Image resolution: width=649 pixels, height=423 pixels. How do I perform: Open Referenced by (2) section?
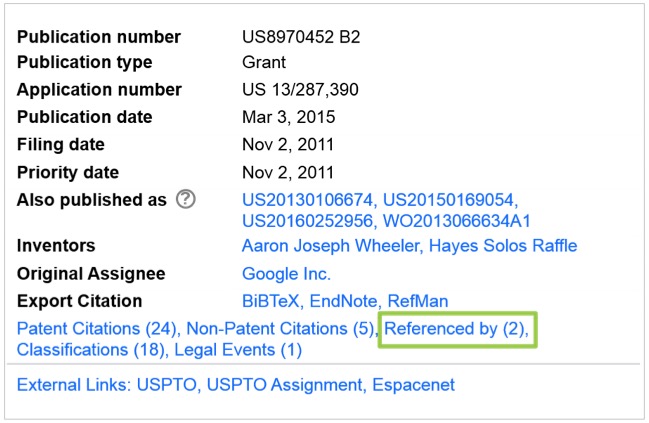457,328
